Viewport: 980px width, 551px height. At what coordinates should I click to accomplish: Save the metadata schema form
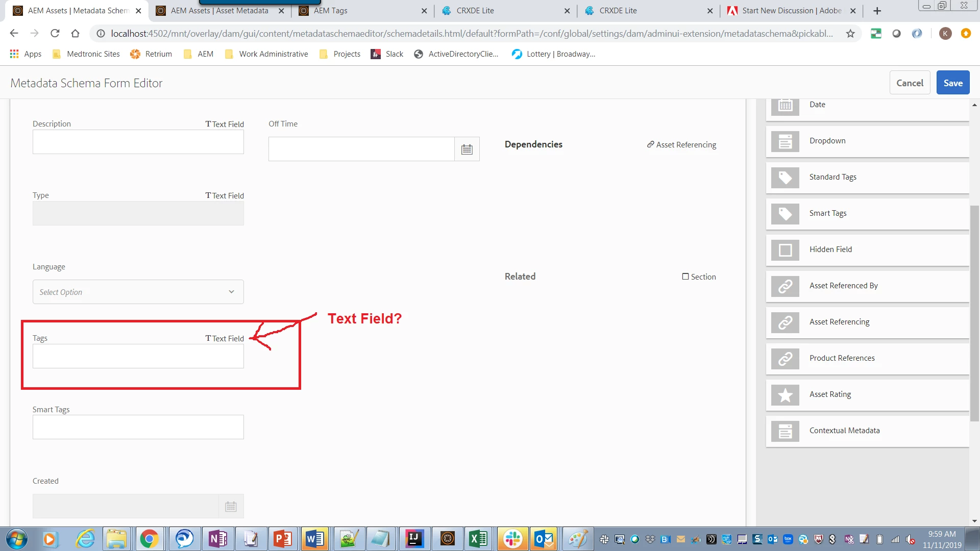[952, 83]
